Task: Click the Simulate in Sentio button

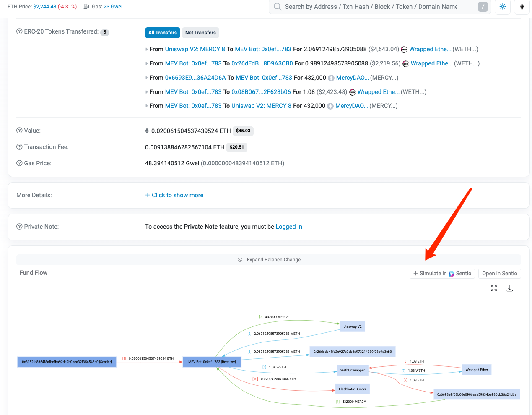Action: (x=442, y=274)
